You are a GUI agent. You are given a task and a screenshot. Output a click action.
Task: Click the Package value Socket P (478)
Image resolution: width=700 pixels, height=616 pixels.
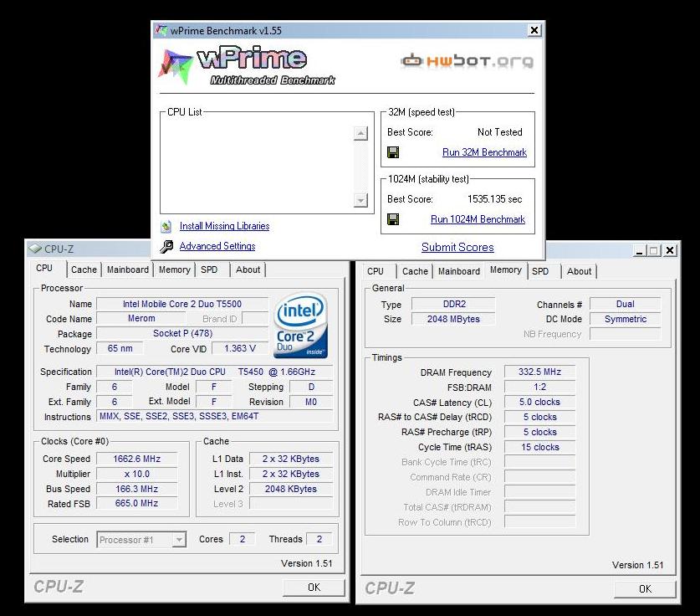pyautogui.click(x=182, y=334)
